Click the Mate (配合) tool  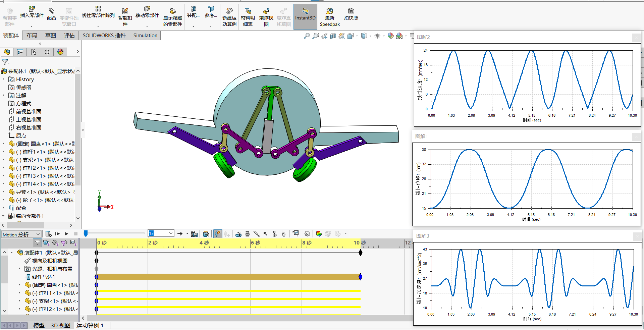[51, 14]
